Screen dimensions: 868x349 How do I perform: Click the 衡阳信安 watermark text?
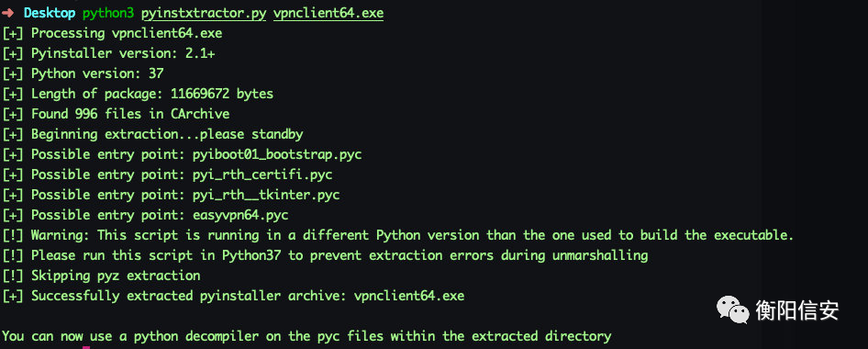[797, 310]
